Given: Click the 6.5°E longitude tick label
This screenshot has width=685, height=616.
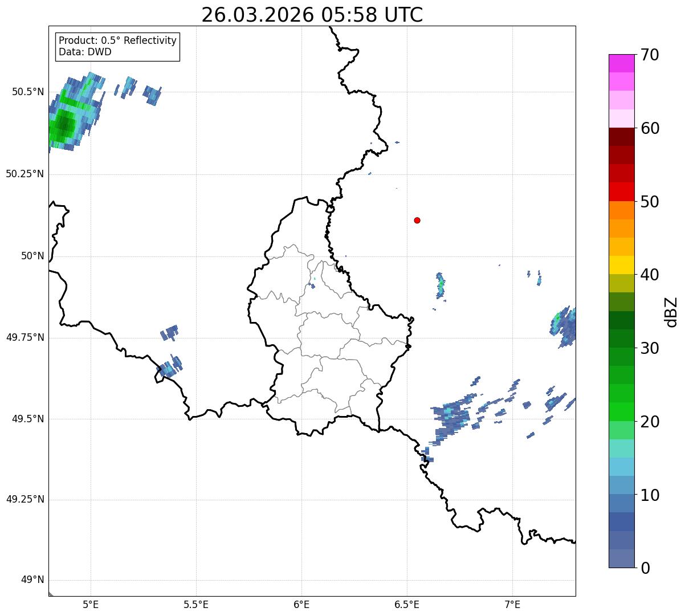Looking at the screenshot, I should (x=407, y=605).
